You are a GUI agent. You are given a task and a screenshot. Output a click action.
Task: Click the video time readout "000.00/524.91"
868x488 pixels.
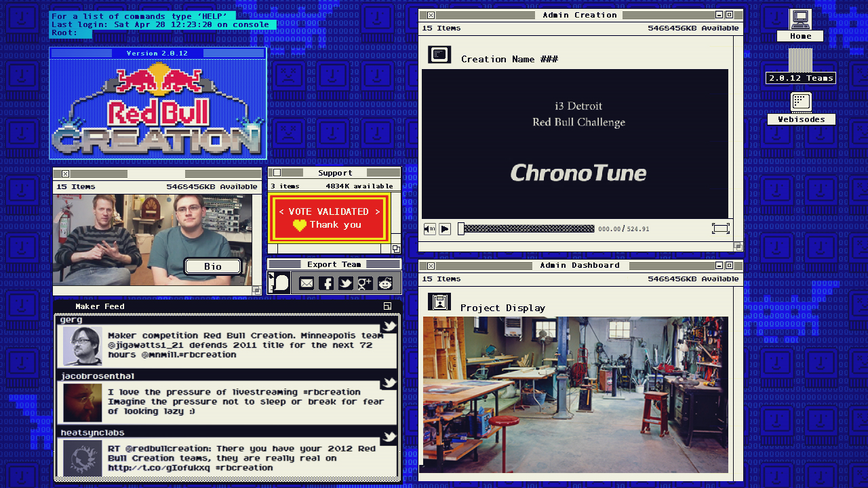(x=623, y=229)
